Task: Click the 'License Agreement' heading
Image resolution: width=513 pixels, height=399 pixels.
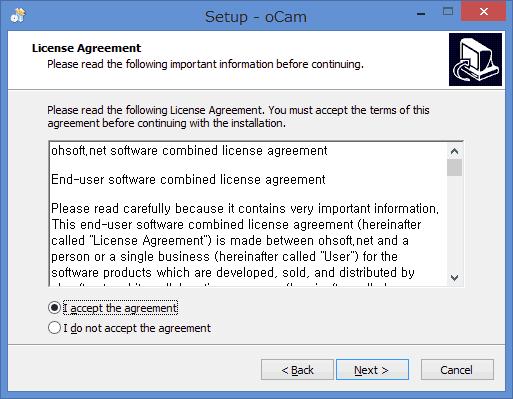Action: [x=86, y=48]
